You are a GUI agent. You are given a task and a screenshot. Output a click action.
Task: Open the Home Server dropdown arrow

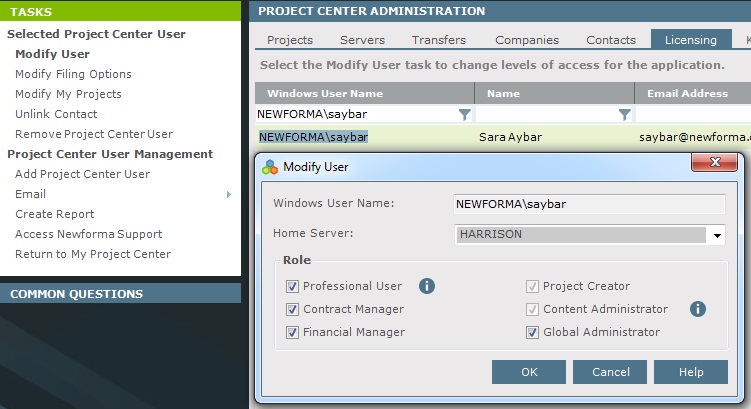[x=717, y=235]
